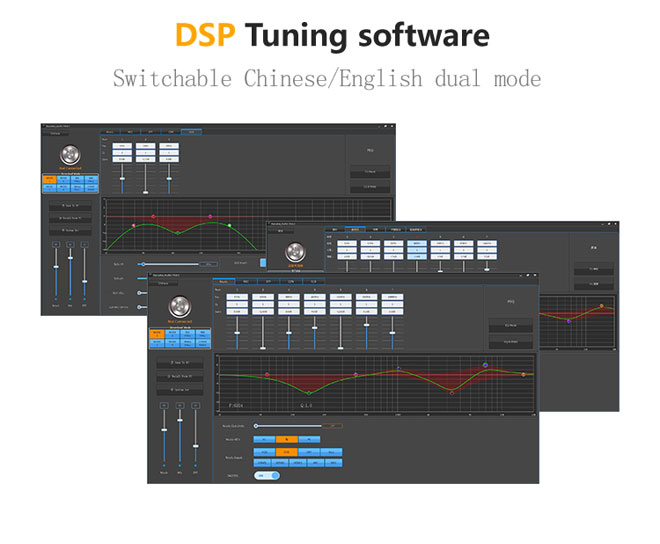Image resolution: width=660 pixels, height=544 pixels.
Task: Toggle mute button above Mic fader, front window
Action: coord(180,405)
